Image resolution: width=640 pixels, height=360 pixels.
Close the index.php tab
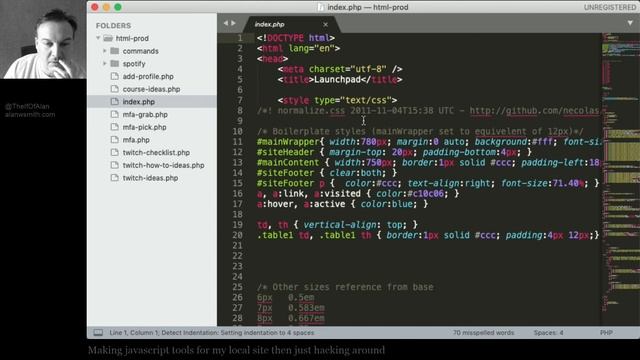(x=325, y=24)
